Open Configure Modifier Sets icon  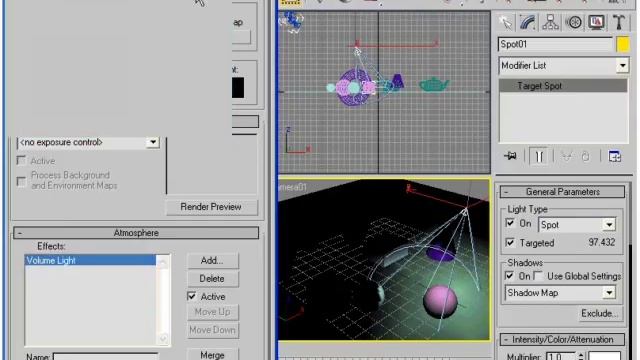pos(614,156)
